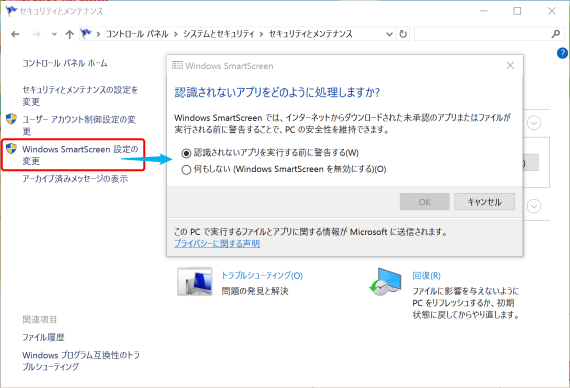
Task: Expand the lower section chevron behind dialog
Action: coord(534,206)
